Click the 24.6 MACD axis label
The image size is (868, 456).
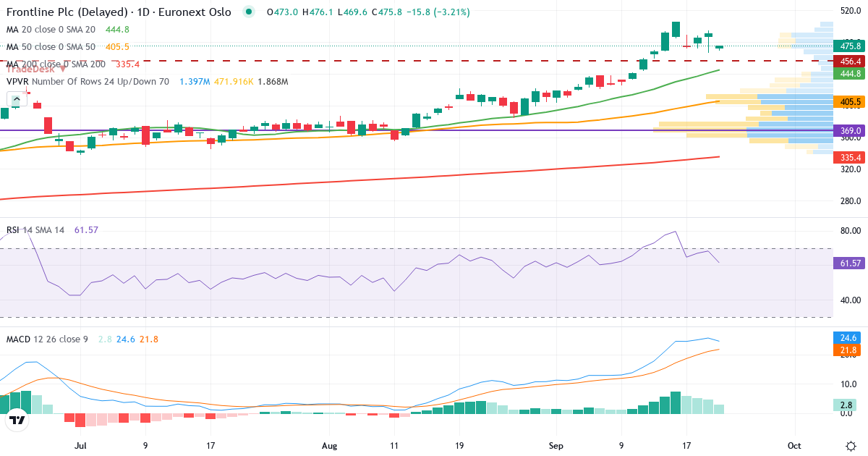pyautogui.click(x=848, y=338)
